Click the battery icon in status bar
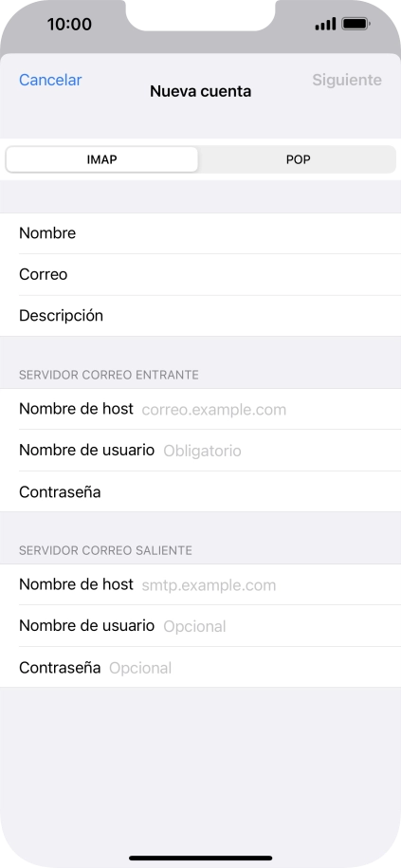The width and height of the screenshot is (401, 868). tap(356, 24)
